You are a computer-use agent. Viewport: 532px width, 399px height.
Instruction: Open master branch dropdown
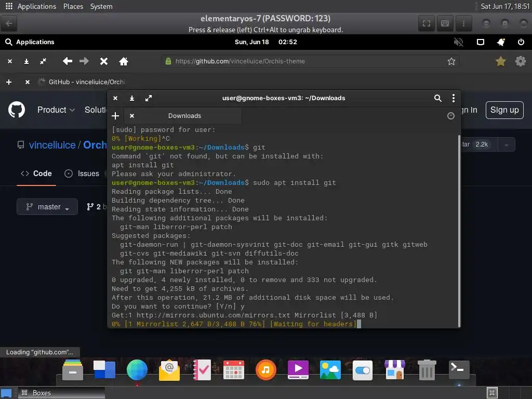[x=47, y=207]
